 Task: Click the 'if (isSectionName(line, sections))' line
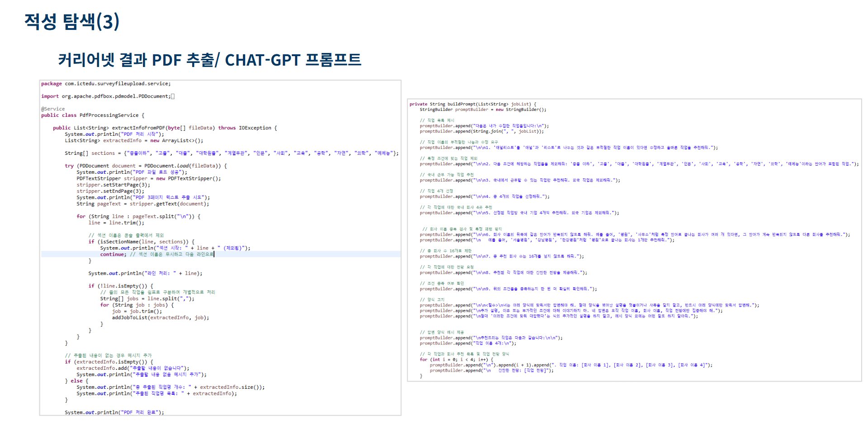pyautogui.click(x=141, y=242)
